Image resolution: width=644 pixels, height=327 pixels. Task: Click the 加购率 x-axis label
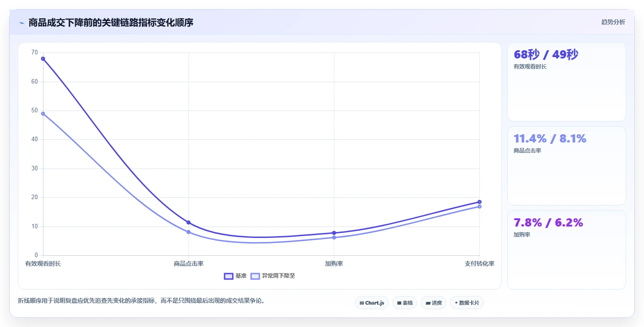pos(334,264)
